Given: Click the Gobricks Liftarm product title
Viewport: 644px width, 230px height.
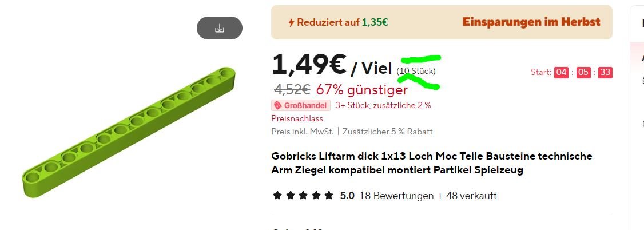Looking at the screenshot, I should [432, 163].
